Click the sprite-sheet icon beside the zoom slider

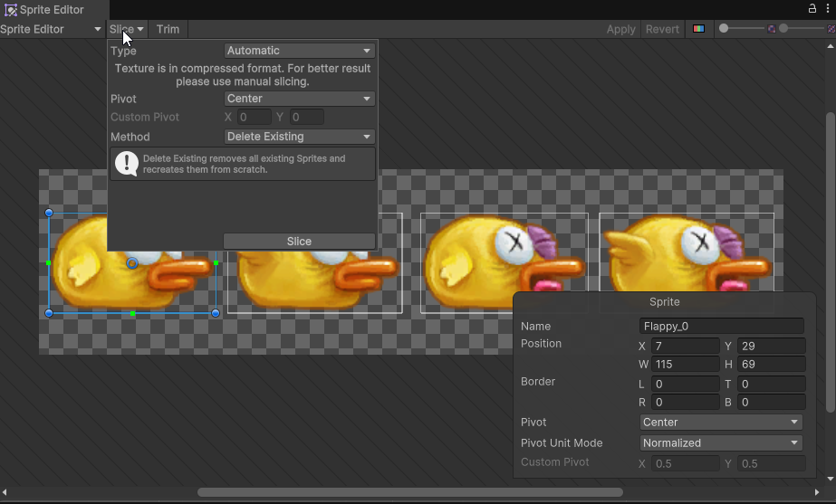click(771, 29)
